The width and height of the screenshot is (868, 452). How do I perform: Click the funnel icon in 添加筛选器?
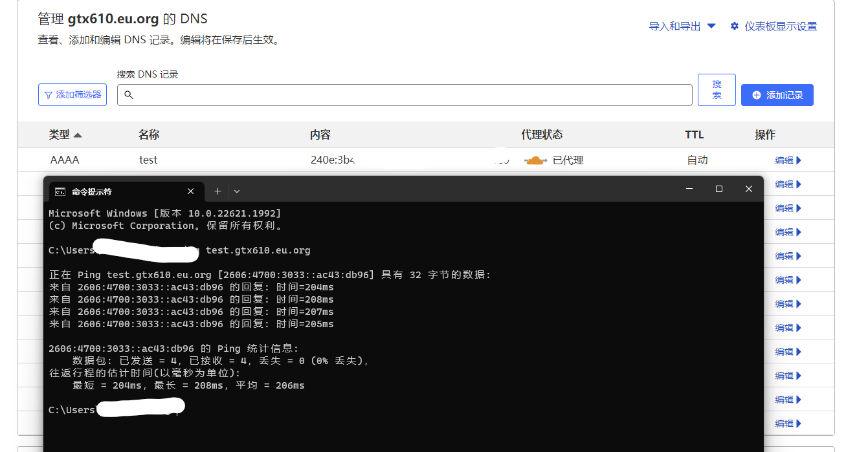(x=49, y=95)
